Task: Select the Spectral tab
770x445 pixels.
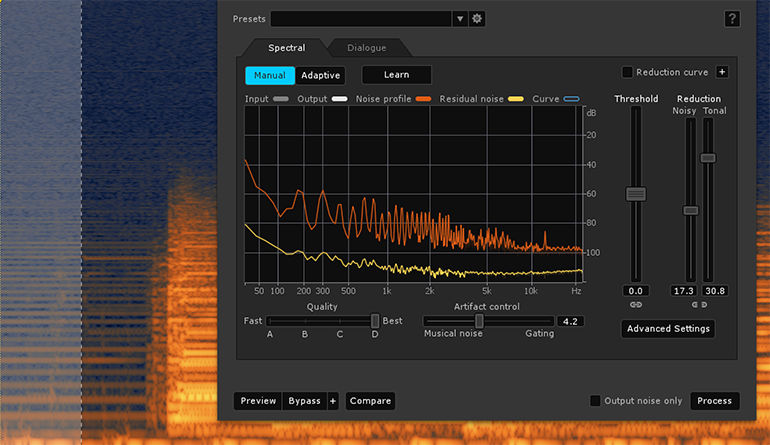Action: (286, 48)
